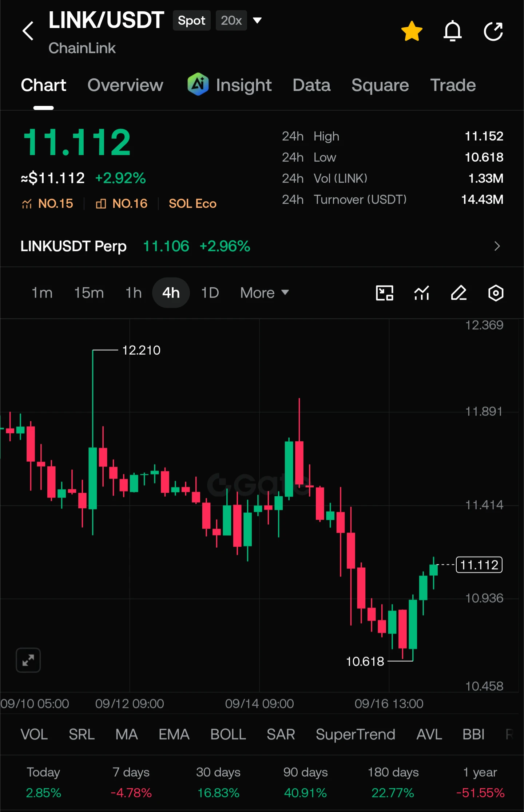
Task: Tap the 180 days 22.77% performance
Action: (x=393, y=782)
